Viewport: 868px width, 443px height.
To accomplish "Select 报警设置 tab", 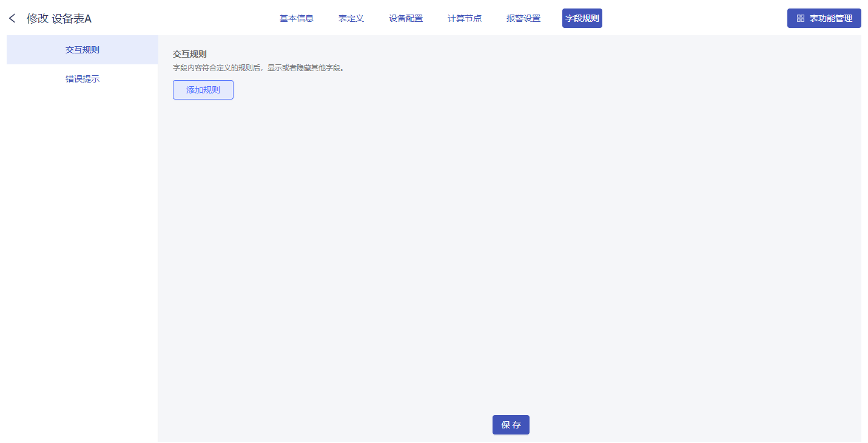I will tap(523, 18).
